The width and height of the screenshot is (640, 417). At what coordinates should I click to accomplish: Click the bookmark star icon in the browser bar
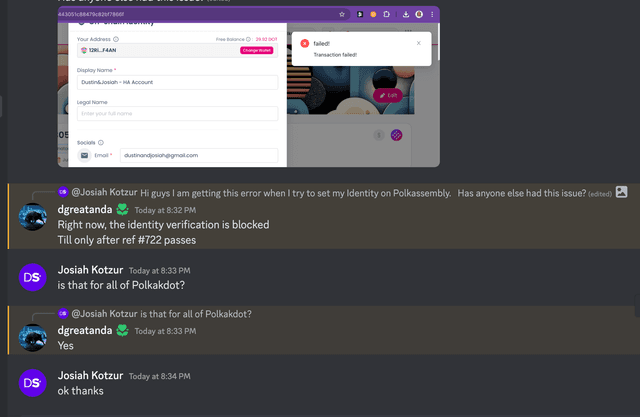[342, 14]
